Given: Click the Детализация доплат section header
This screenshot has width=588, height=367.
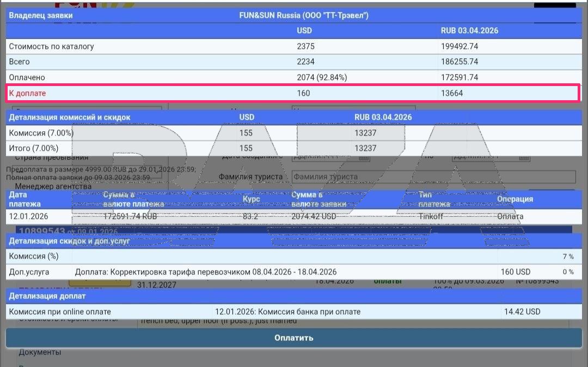Looking at the screenshot, I should click(47, 296).
